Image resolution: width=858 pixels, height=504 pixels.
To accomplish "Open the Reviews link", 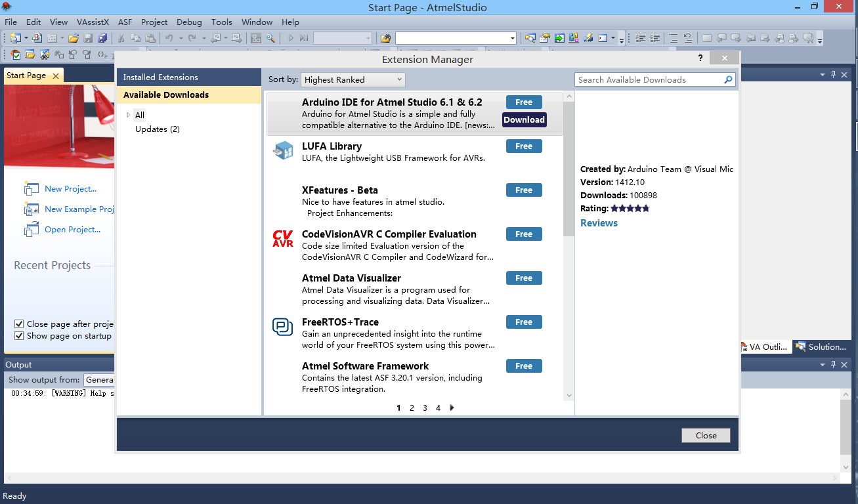I will tap(599, 223).
